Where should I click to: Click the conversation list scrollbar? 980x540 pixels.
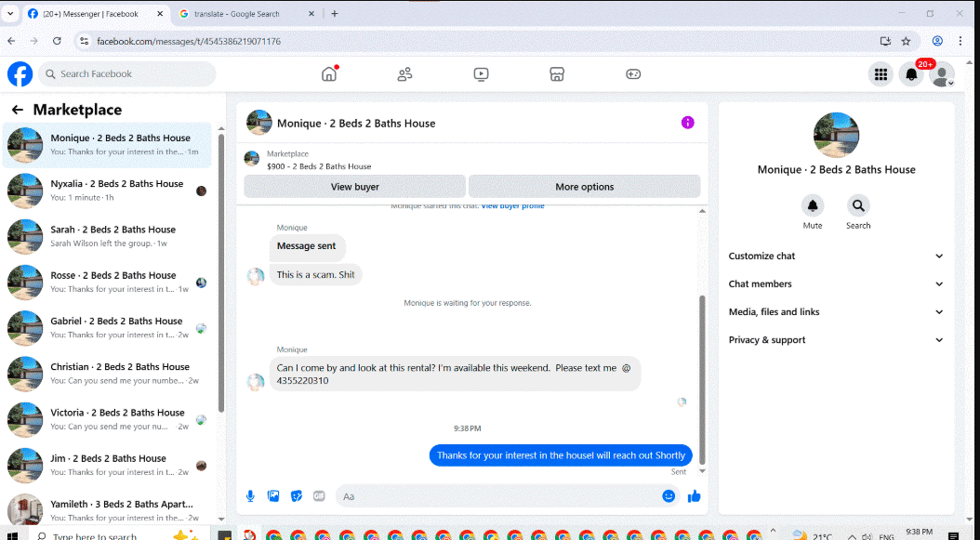tap(220, 273)
